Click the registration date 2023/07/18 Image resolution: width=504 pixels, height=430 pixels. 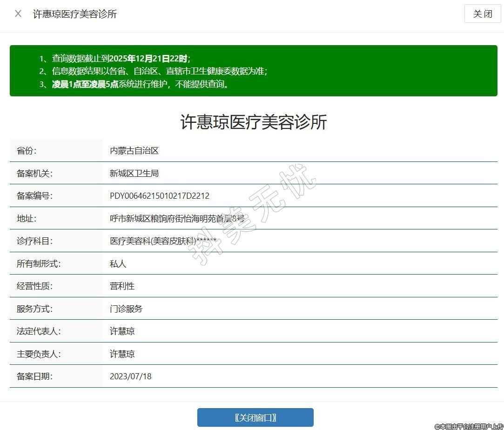point(130,376)
